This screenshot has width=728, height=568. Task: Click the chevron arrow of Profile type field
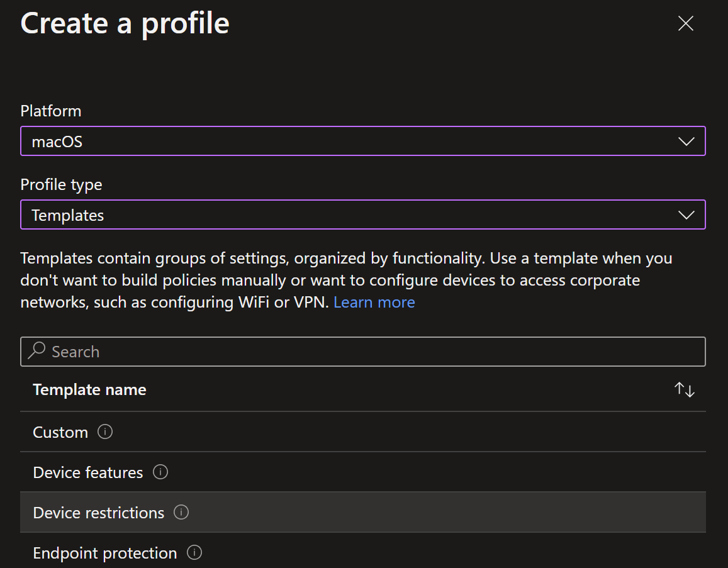pos(686,215)
